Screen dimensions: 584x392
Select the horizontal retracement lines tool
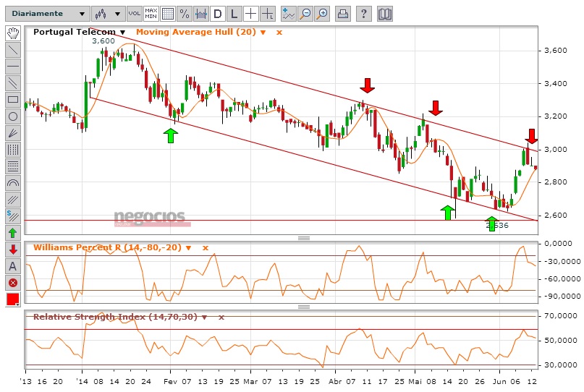point(13,166)
